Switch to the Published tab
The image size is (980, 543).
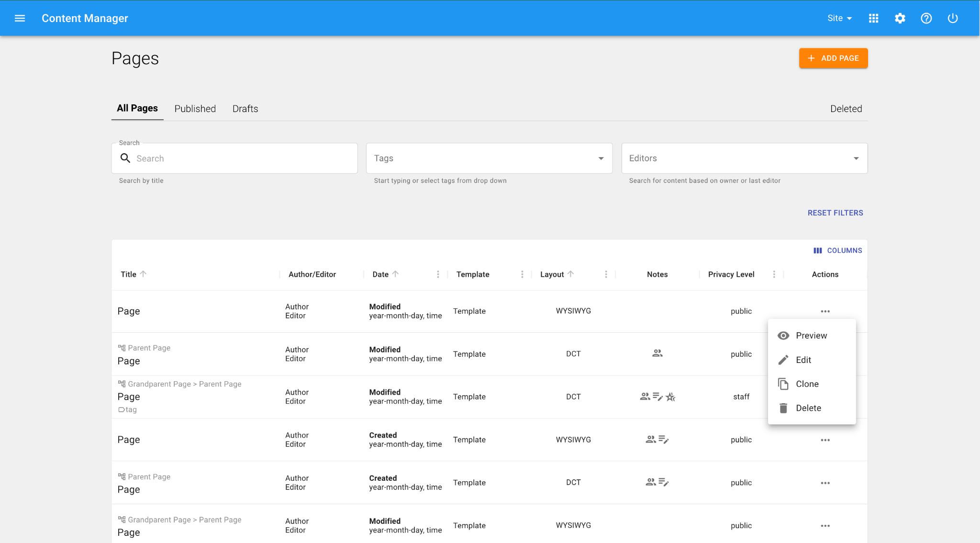tap(195, 109)
